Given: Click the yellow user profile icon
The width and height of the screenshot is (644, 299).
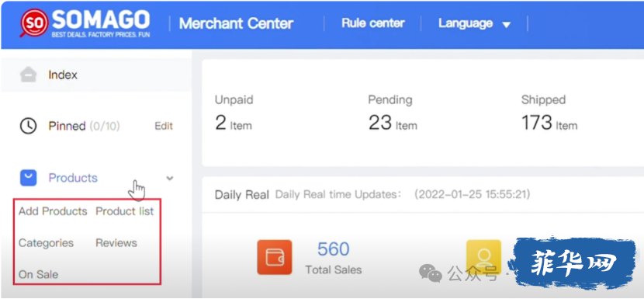Looking at the screenshot, I should (x=483, y=257).
